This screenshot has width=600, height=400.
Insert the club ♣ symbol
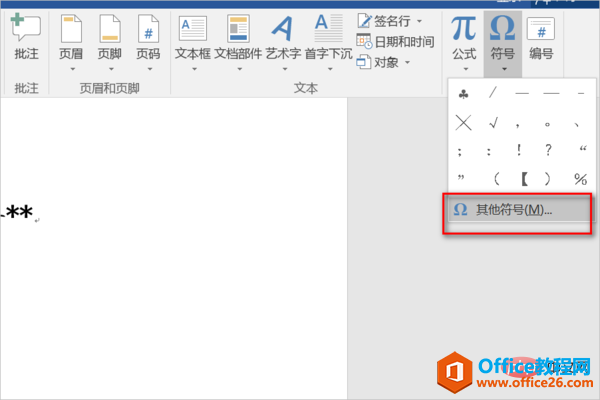point(463,94)
